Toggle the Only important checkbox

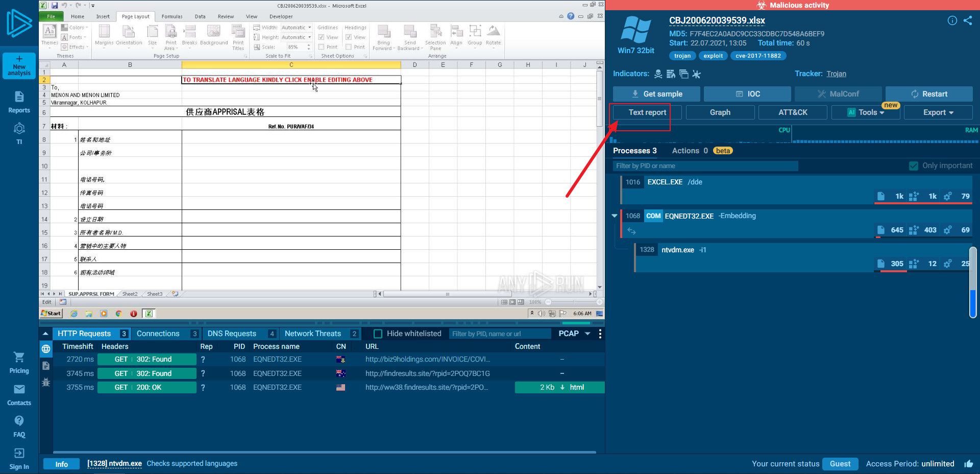[x=914, y=165]
